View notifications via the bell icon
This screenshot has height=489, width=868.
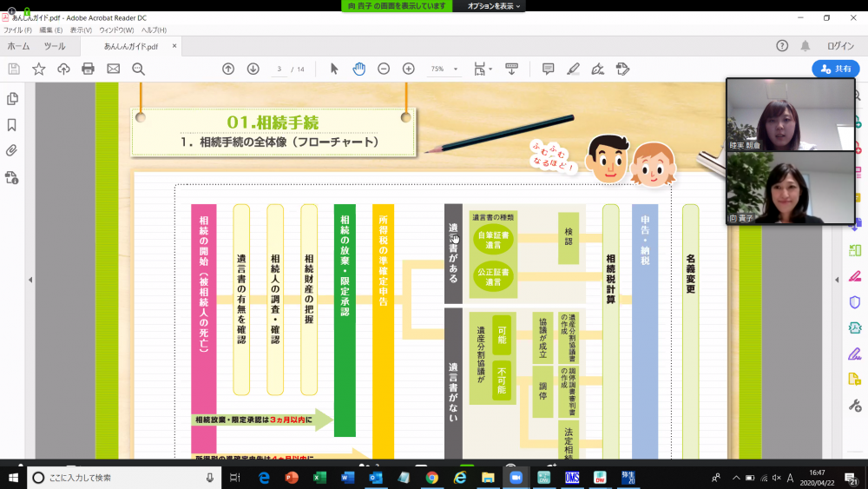point(805,46)
